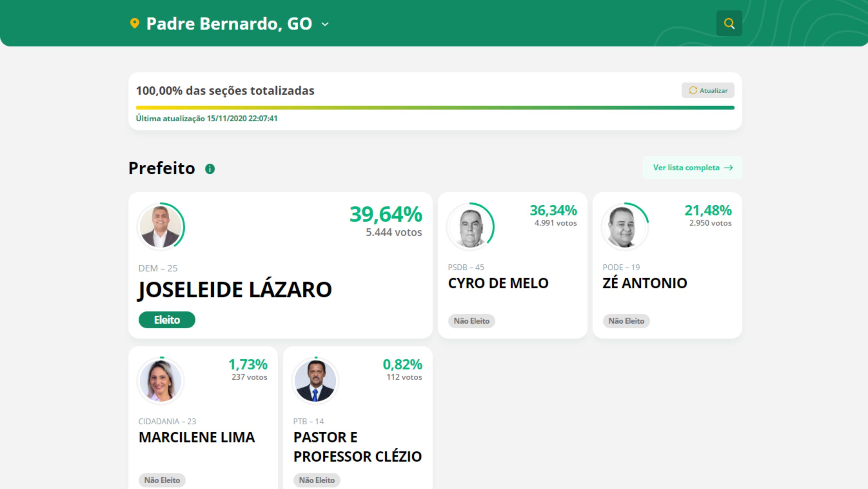Open Cyro de Melo's candidate photo
Image resolution: width=868 pixels, height=489 pixels.
[470, 226]
